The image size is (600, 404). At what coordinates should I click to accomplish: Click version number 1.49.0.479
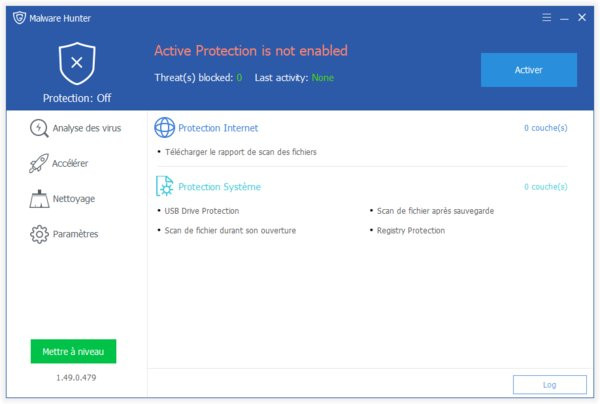pos(76,378)
